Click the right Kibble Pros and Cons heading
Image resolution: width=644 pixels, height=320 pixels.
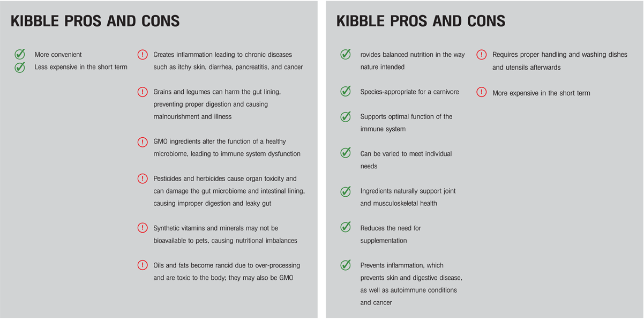[x=421, y=21]
